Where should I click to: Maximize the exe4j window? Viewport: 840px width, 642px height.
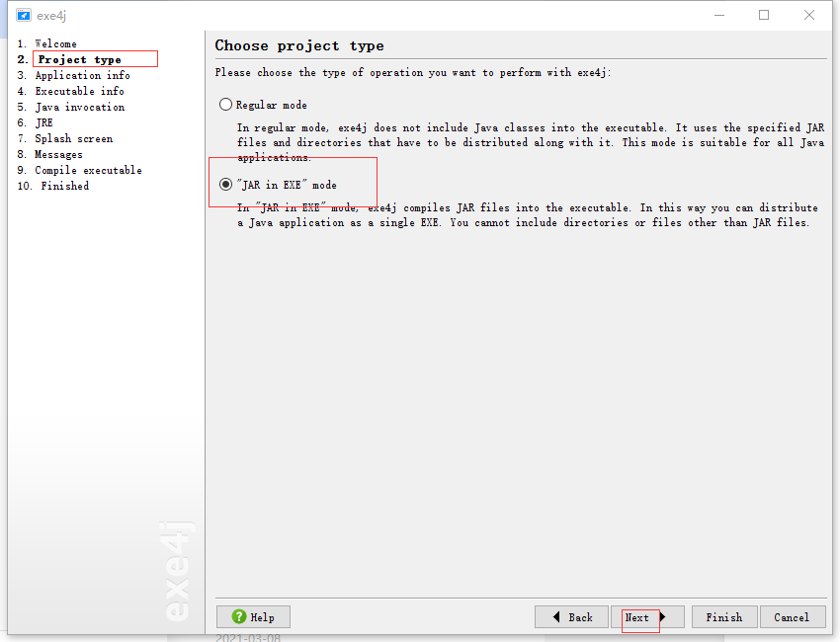click(x=764, y=15)
